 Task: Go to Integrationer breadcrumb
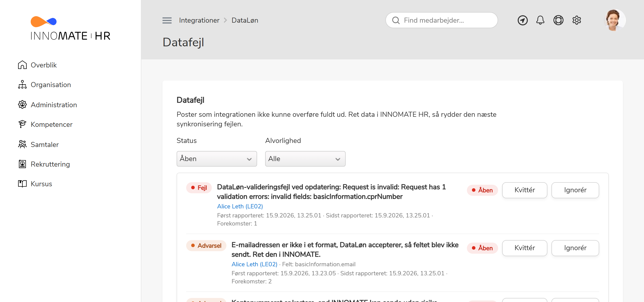199,20
